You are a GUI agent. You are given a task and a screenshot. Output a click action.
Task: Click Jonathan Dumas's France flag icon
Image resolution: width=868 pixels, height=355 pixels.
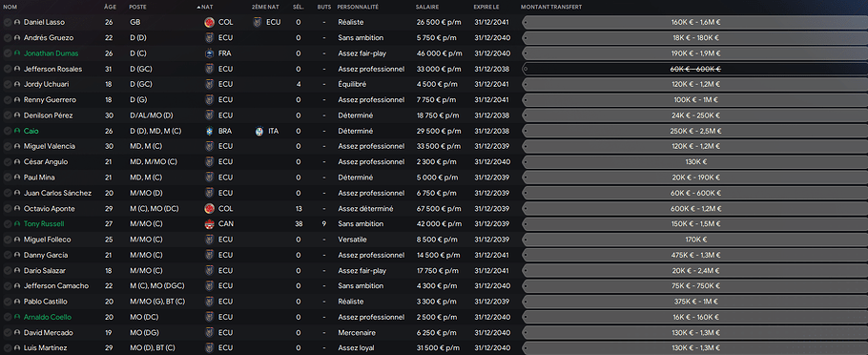coord(209,53)
